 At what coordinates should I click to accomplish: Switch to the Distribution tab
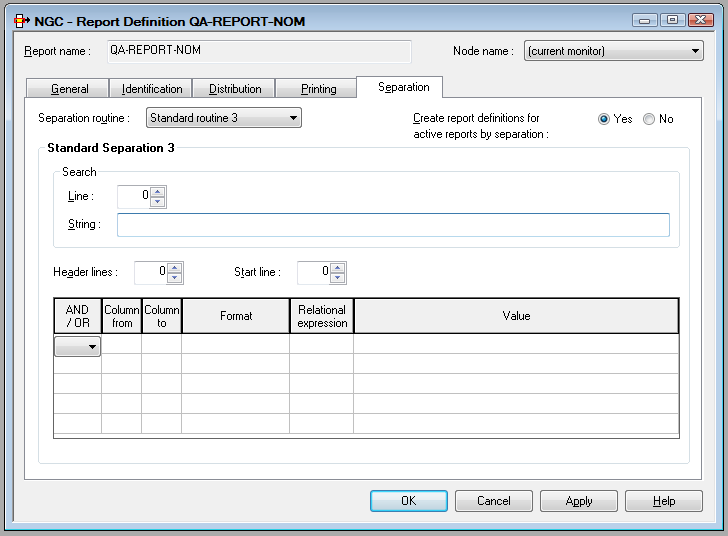point(234,88)
